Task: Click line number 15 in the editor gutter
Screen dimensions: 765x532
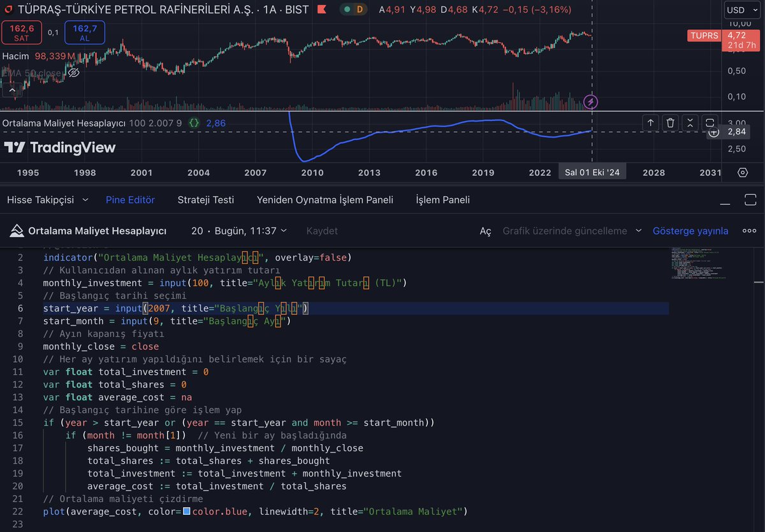Action: click(17, 422)
